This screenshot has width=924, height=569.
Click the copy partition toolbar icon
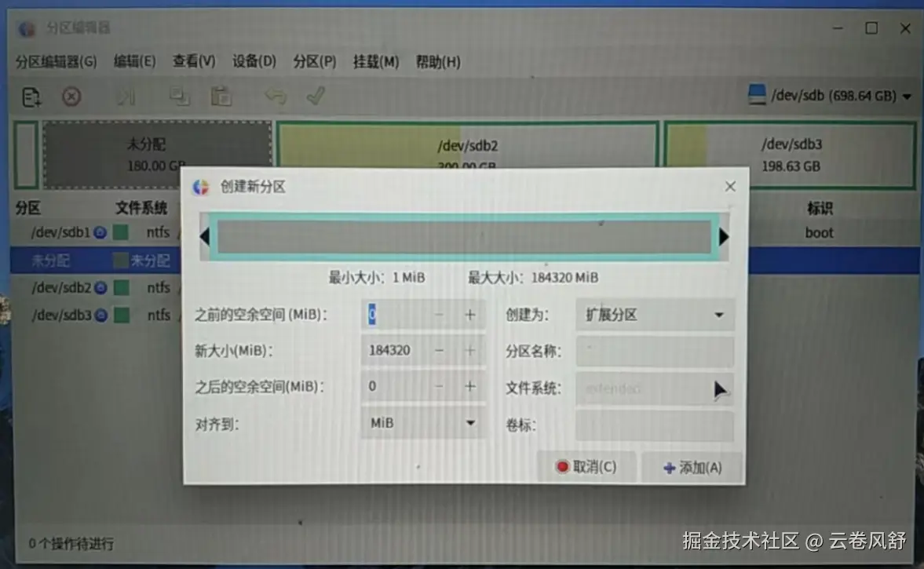(180, 96)
